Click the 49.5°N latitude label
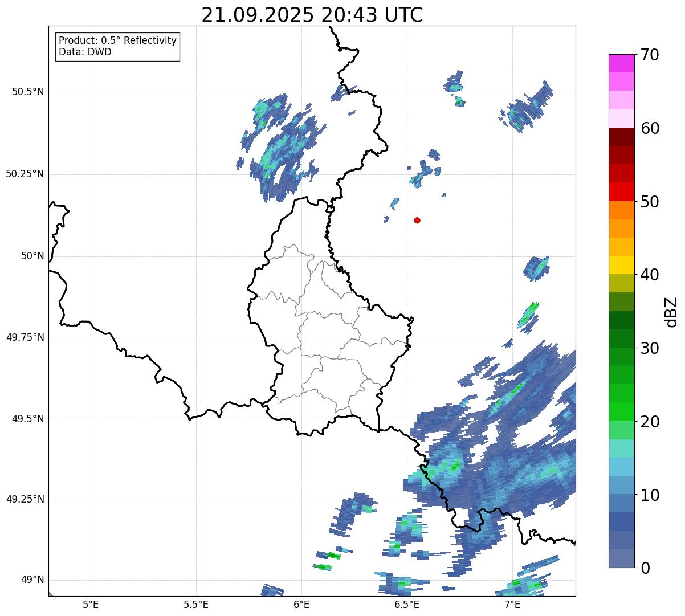 click(x=28, y=419)
